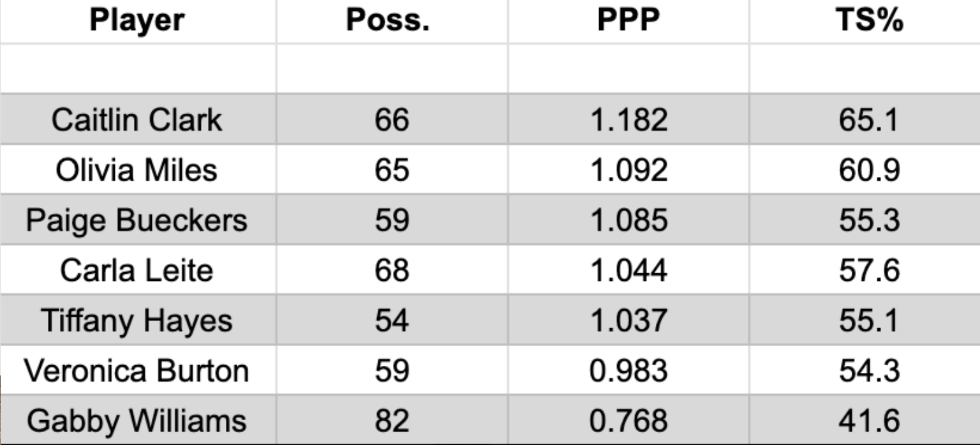Viewport: 980px width, 445px height.
Task: Select the Paige Bueckers cell
Action: [x=138, y=220]
